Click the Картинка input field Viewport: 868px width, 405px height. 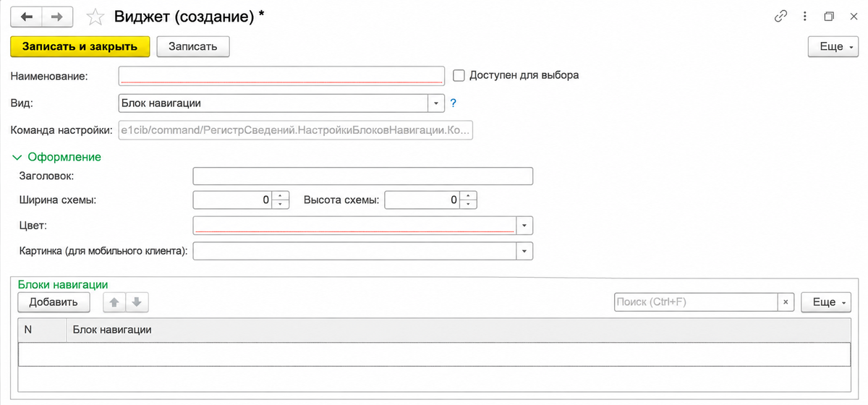click(354, 251)
